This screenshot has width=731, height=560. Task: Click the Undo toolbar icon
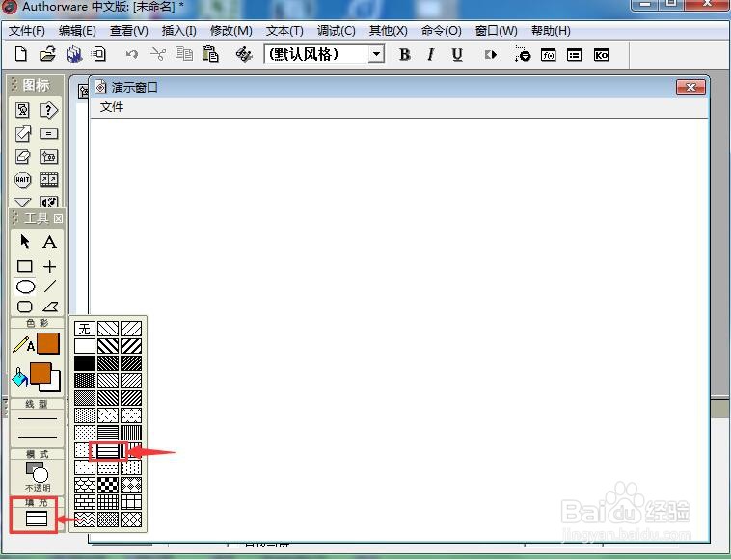click(x=132, y=55)
